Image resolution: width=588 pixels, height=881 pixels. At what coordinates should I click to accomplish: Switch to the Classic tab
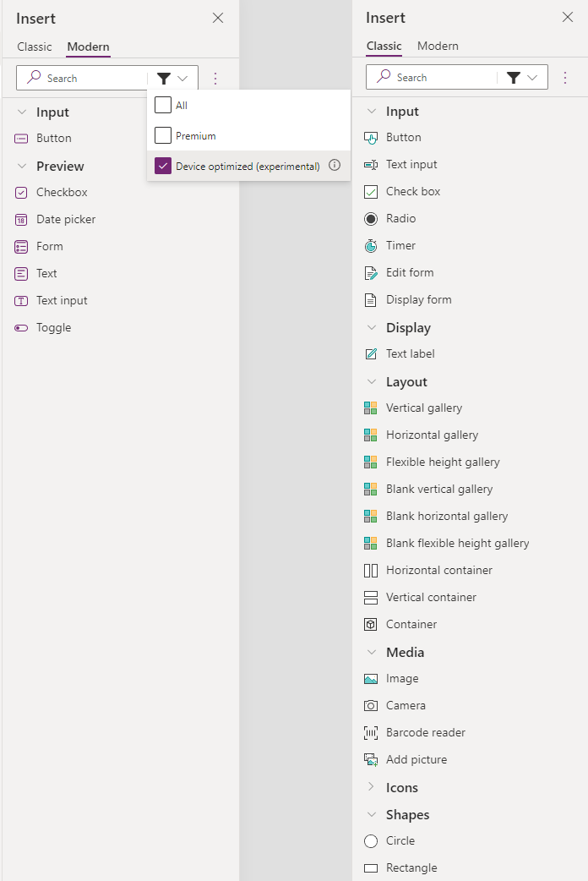point(35,47)
